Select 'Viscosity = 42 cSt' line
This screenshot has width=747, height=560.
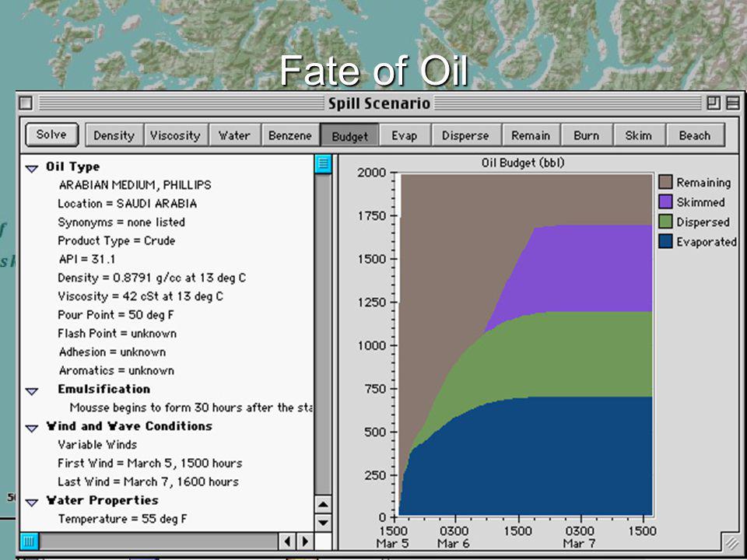click(x=140, y=296)
